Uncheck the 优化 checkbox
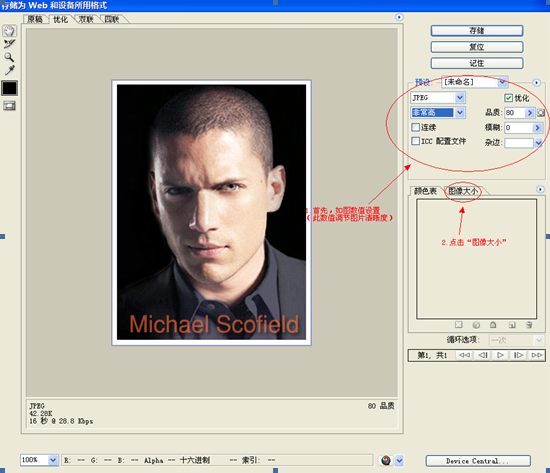 pyautogui.click(x=508, y=98)
